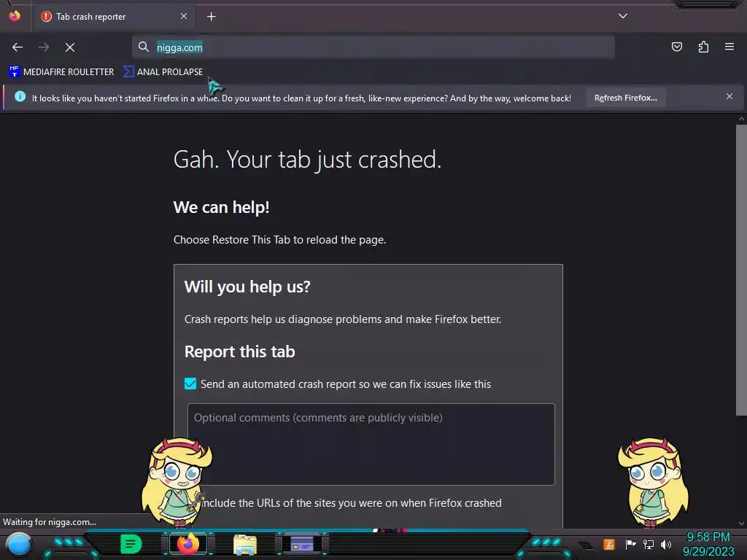This screenshot has width=747, height=560.
Task: Click the right Star Butterfly desktop mascot
Action: click(x=653, y=482)
